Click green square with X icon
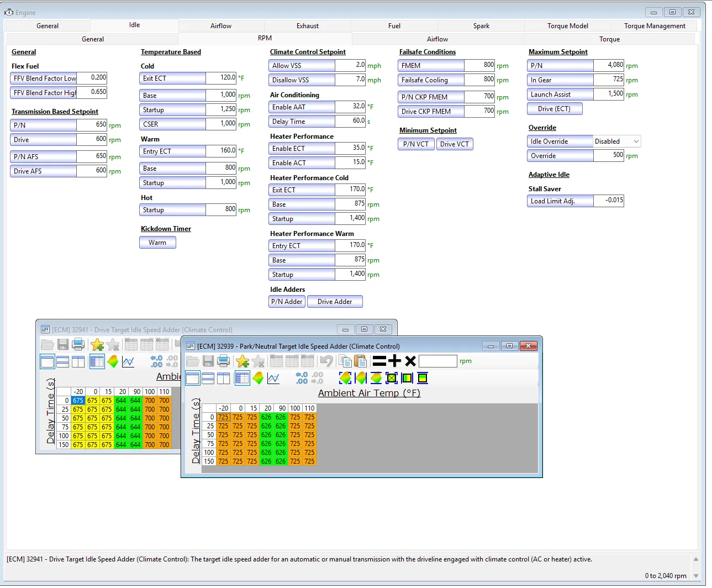Viewport: 712px width, 588px height. coord(392,378)
